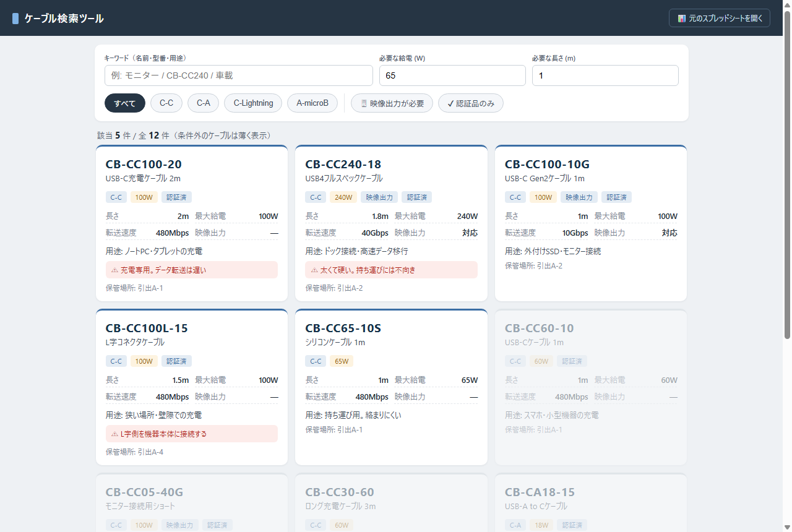Focus the キーワード search field
The image size is (792, 532).
point(239,75)
